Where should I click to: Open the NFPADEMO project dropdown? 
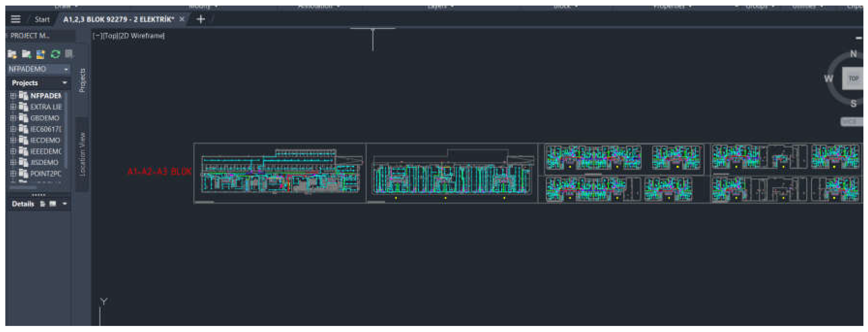click(x=38, y=69)
